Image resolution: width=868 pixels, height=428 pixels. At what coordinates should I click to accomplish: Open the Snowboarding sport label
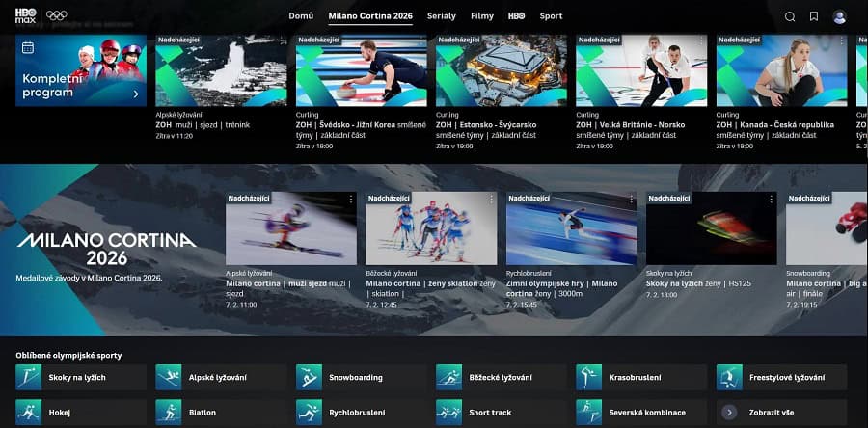pos(356,378)
